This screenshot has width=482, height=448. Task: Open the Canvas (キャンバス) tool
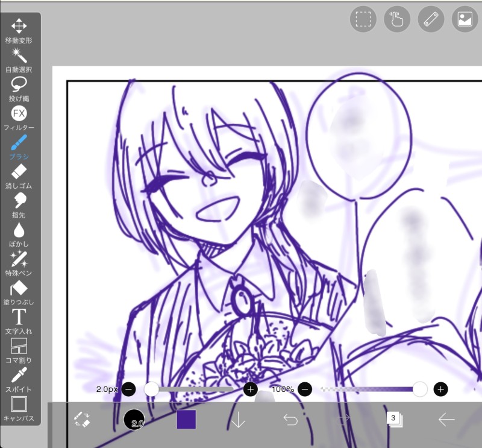click(x=19, y=409)
